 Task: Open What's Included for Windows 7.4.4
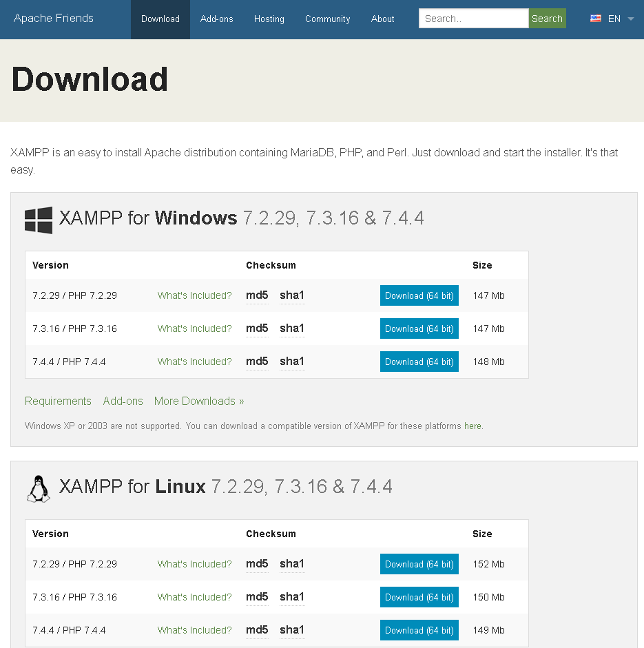[x=195, y=362]
